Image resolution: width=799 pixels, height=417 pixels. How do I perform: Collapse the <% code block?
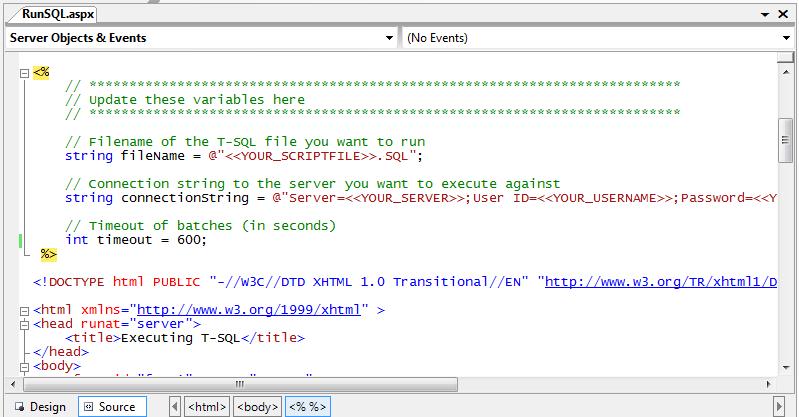[x=24, y=72]
